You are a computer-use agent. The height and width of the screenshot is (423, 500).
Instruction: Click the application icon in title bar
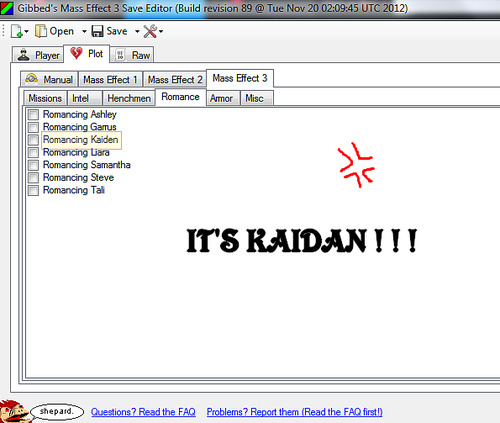(6, 8)
